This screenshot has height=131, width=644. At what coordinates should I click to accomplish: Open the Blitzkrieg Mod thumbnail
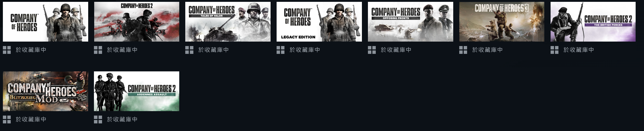pyautogui.click(x=46, y=91)
